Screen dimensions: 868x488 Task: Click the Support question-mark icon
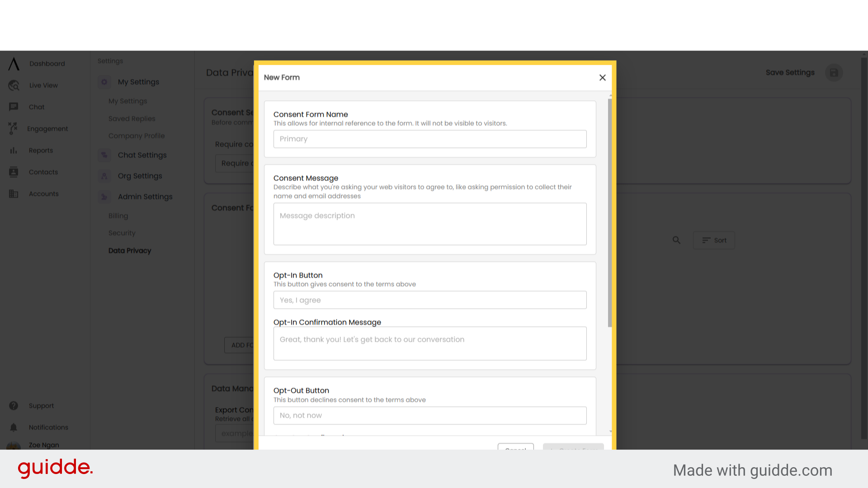click(14, 406)
